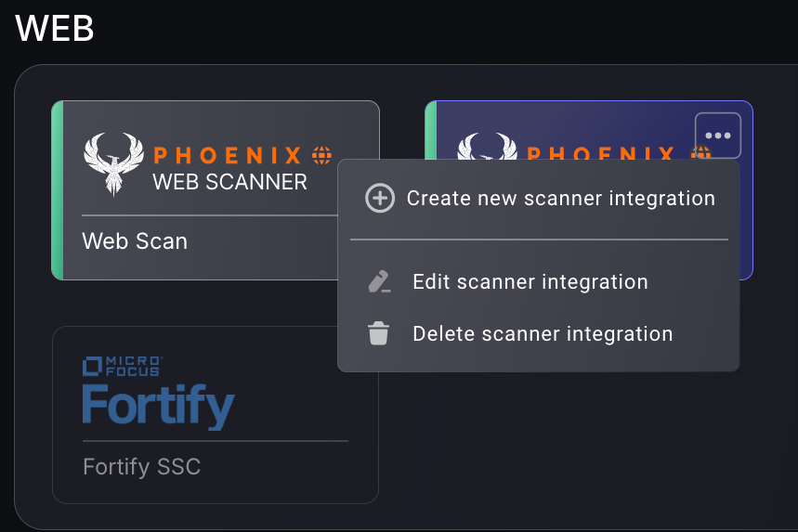The image size is (798, 532).
Task: Choose 'Edit scanner integration' from menu
Action: 530,282
